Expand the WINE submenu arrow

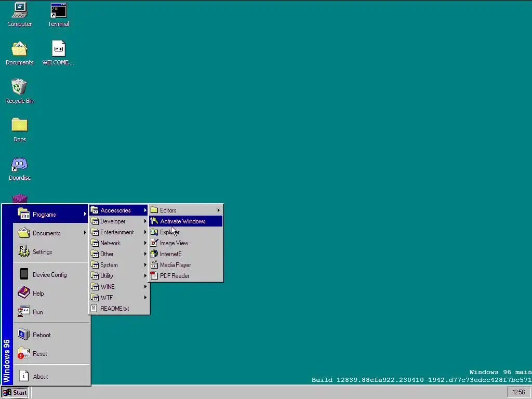pos(145,287)
